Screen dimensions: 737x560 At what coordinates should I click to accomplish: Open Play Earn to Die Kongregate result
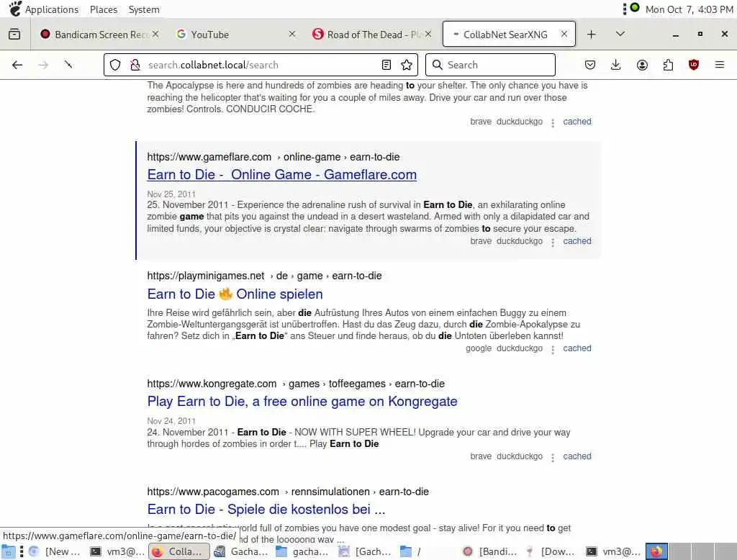pyautogui.click(x=302, y=401)
